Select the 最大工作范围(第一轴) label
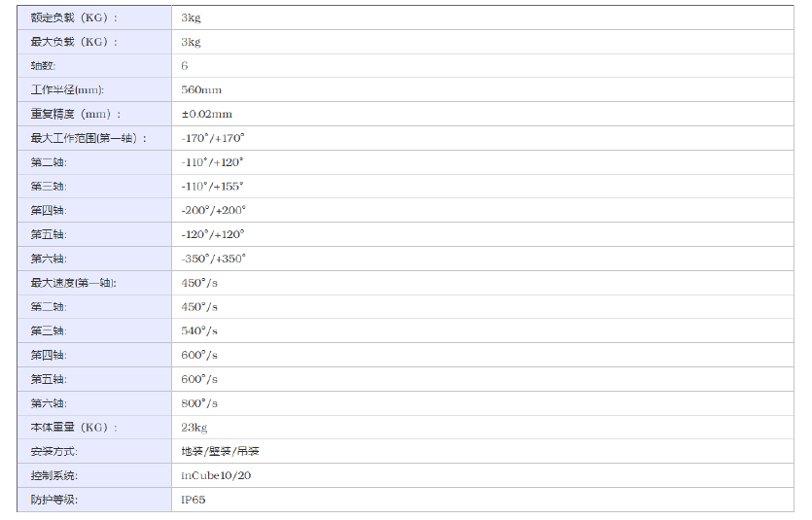Image resolution: width=812 pixels, height=520 pixels. [x=89, y=138]
